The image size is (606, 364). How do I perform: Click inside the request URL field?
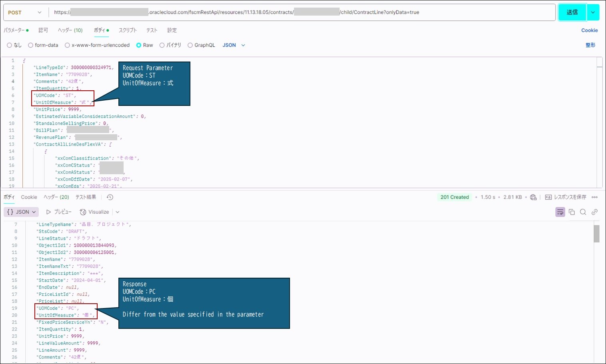coord(280,12)
